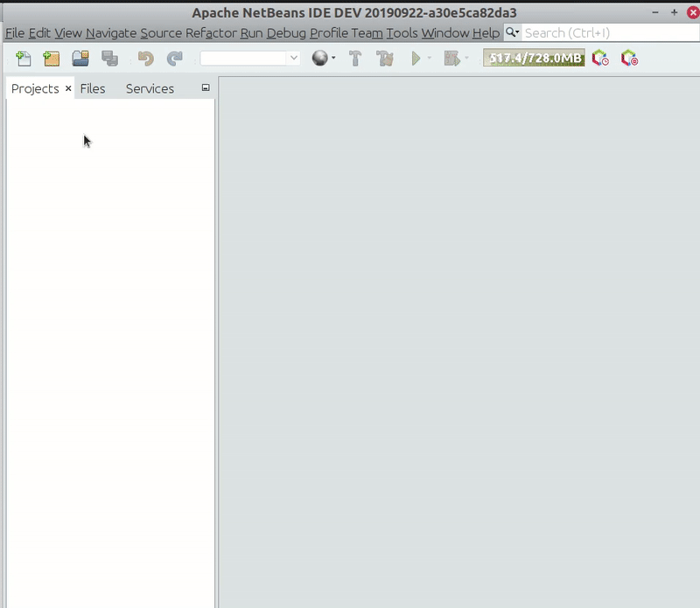
Task: Click the Redo arrow icon
Action: [x=174, y=59]
